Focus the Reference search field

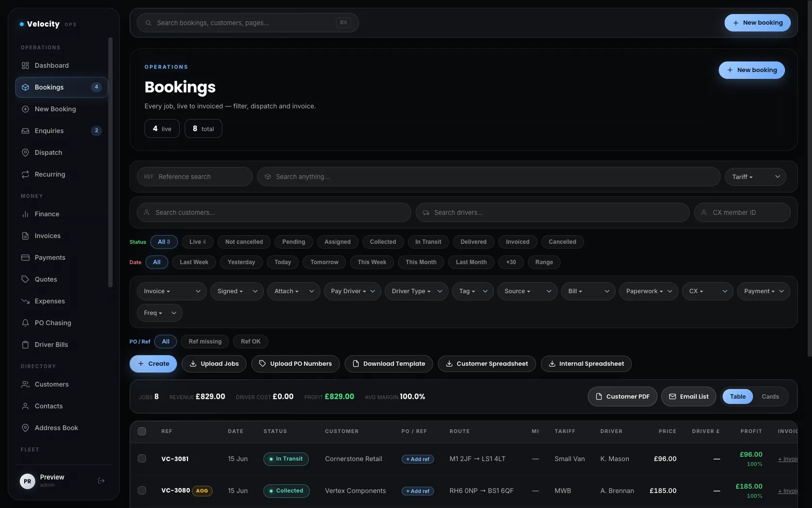click(x=195, y=177)
